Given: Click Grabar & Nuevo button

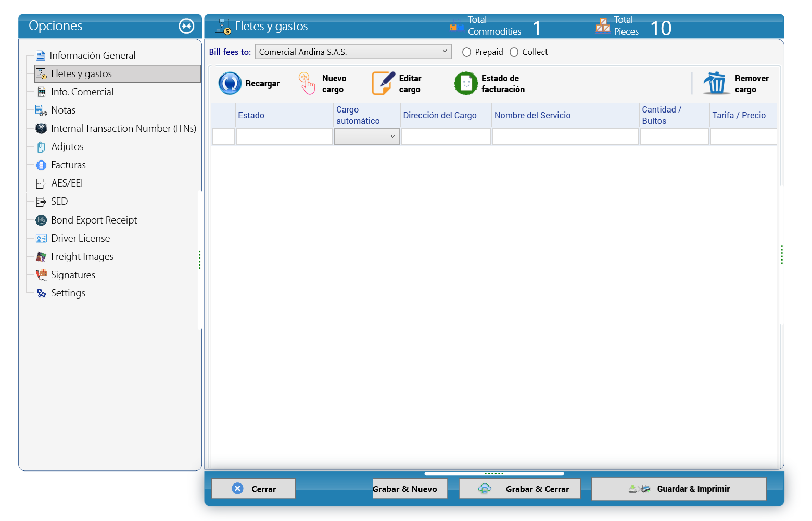Looking at the screenshot, I should [x=410, y=489].
